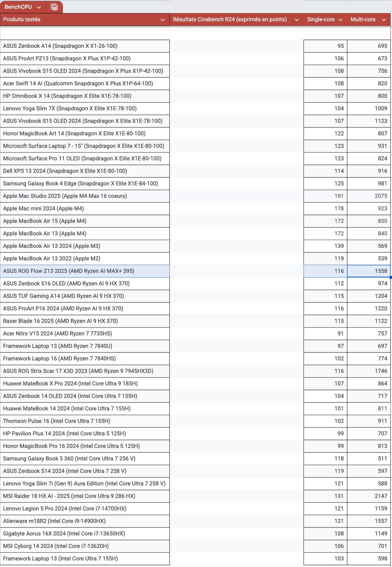This screenshot has width=392, height=567.
Task: Select Single-core value 131 for MSI Raider
Action: click(325, 496)
